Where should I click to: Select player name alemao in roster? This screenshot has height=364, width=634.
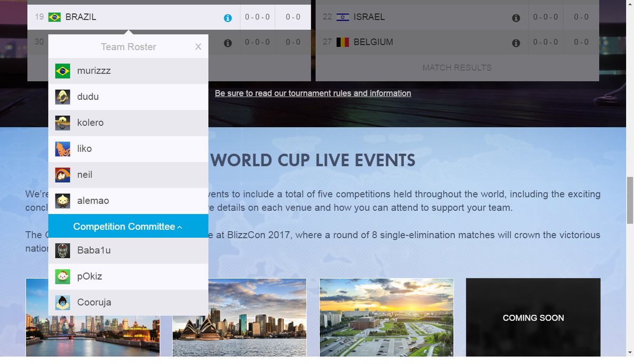[x=93, y=201]
